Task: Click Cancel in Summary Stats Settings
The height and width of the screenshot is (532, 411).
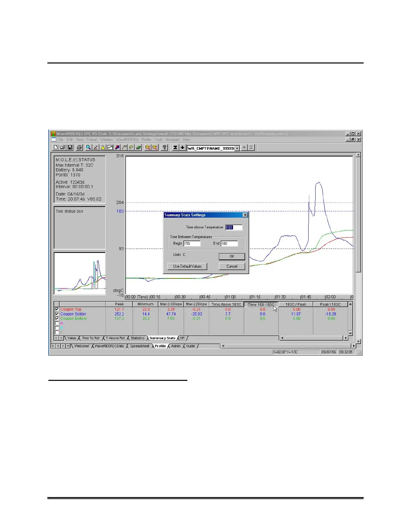Action: [x=232, y=266]
